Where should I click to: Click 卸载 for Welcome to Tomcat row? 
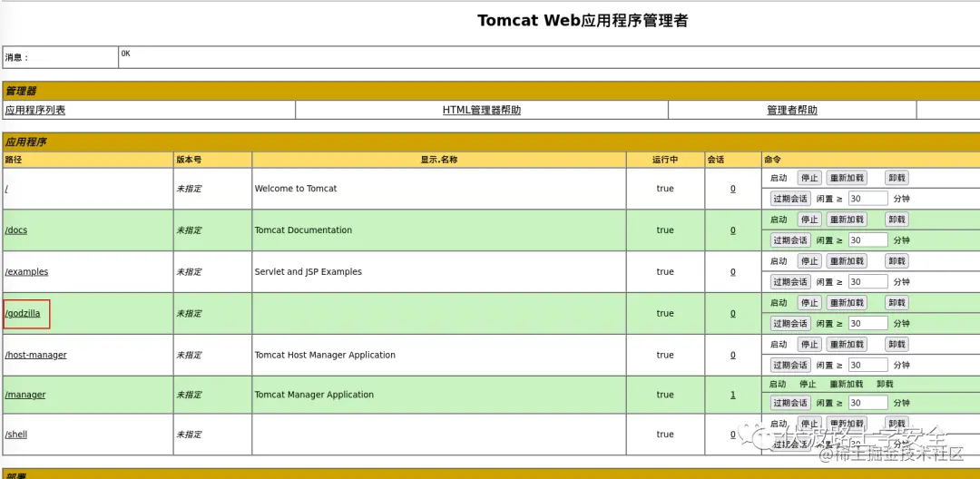click(897, 178)
